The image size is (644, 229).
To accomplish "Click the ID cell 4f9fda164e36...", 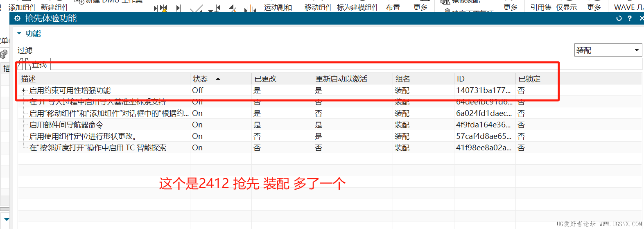I will [x=484, y=125].
